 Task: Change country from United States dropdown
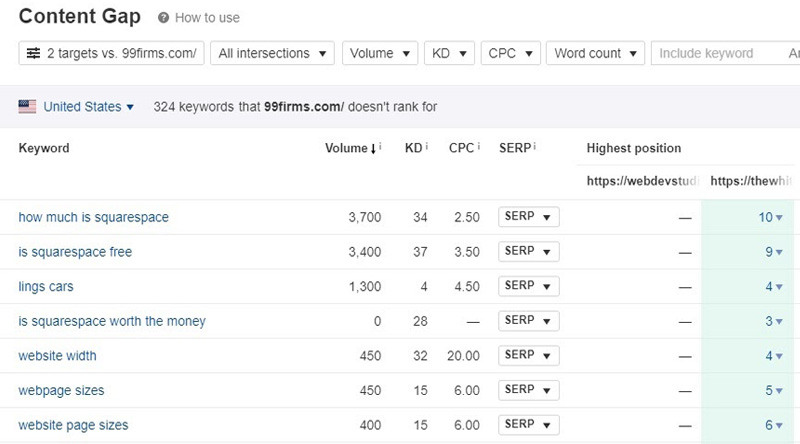pyautogui.click(x=88, y=107)
